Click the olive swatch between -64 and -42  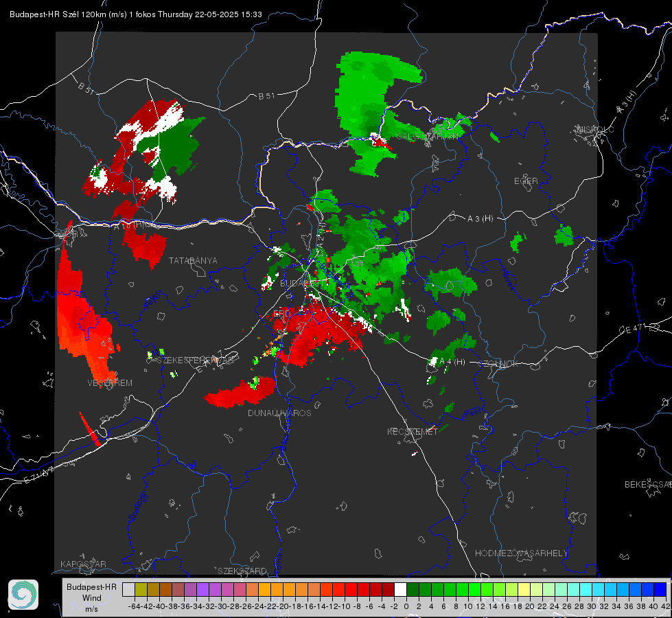tap(141, 590)
